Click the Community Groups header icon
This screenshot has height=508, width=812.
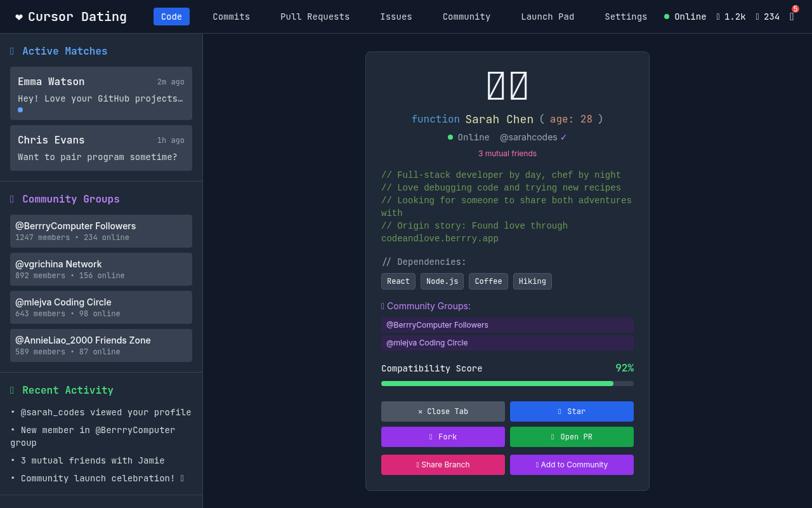pyautogui.click(x=12, y=199)
